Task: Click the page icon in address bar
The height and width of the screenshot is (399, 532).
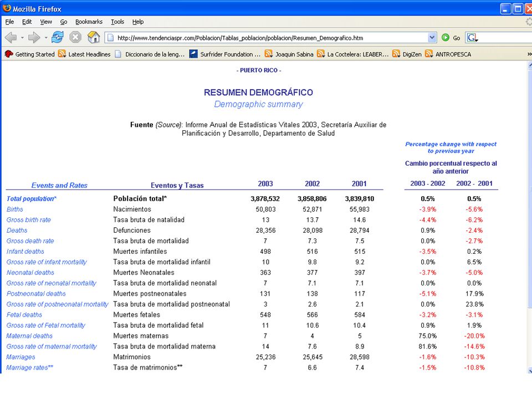Action: (x=110, y=38)
